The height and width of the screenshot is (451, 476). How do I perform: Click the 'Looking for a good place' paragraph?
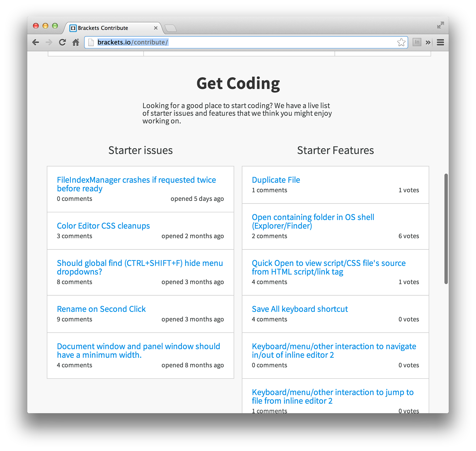237,113
